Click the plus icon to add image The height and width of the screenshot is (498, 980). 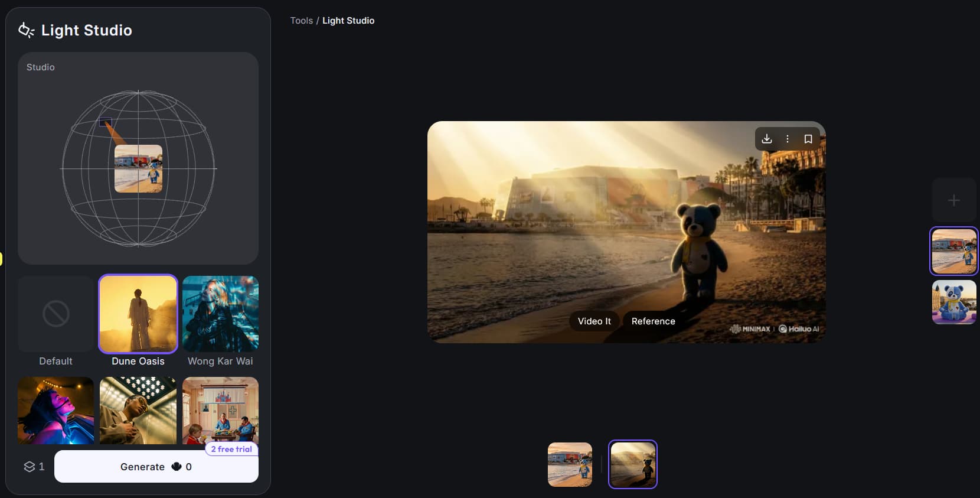tap(953, 200)
